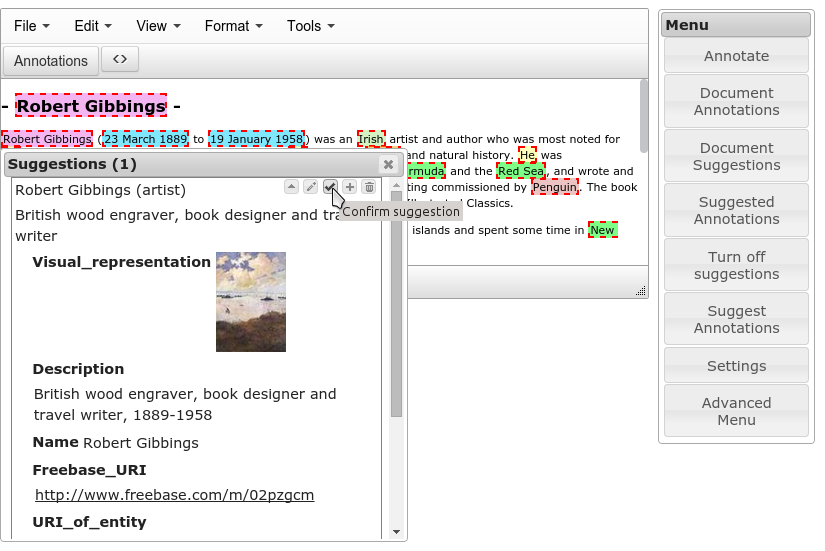Click the date annotation 19 January 1958
This screenshot has height=551, width=825.
pyautogui.click(x=257, y=139)
